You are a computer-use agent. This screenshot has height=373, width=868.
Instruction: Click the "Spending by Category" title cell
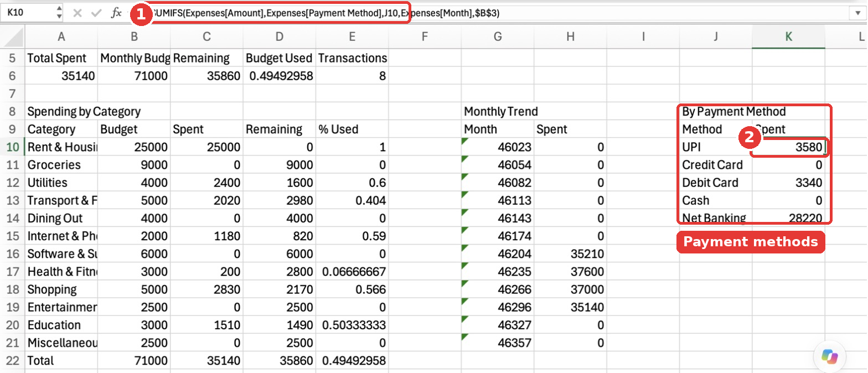coord(61,111)
